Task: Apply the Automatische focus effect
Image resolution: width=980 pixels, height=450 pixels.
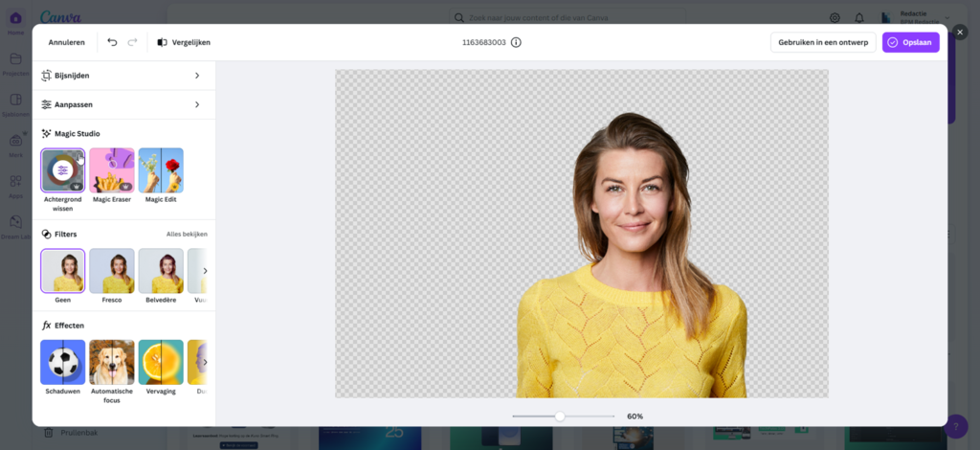Action: (112, 362)
